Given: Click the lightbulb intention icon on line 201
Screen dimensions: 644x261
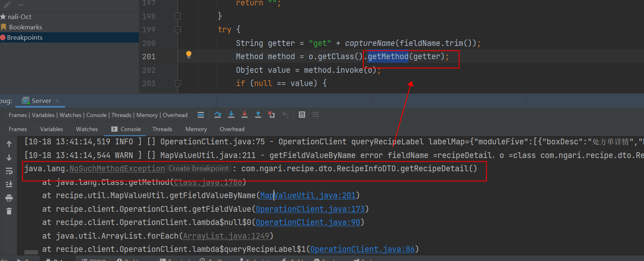Looking at the screenshot, I should pyautogui.click(x=189, y=55).
